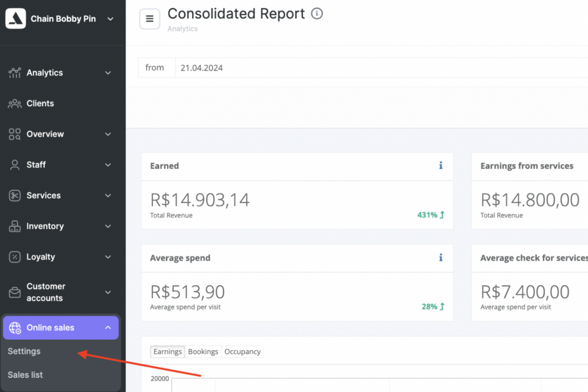Screen dimensions: 588x392
Task: Click the info icon on Earned card
Action: (440, 166)
